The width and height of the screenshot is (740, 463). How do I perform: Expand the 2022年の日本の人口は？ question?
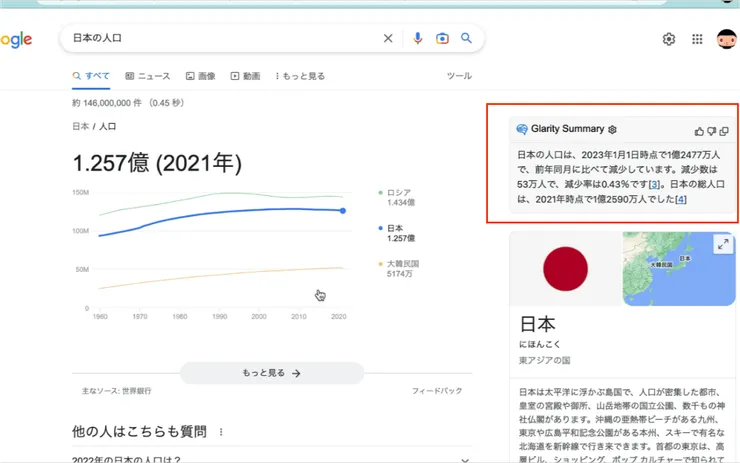click(x=272, y=459)
